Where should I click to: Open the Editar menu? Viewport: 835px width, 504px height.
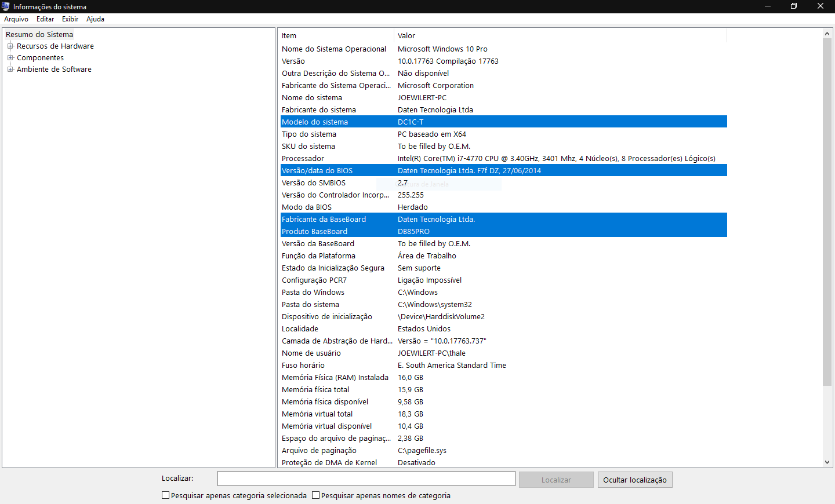pyautogui.click(x=45, y=19)
